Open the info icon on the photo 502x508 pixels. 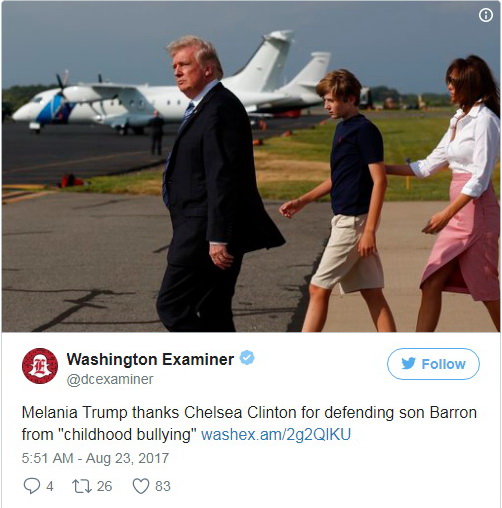(x=486, y=15)
